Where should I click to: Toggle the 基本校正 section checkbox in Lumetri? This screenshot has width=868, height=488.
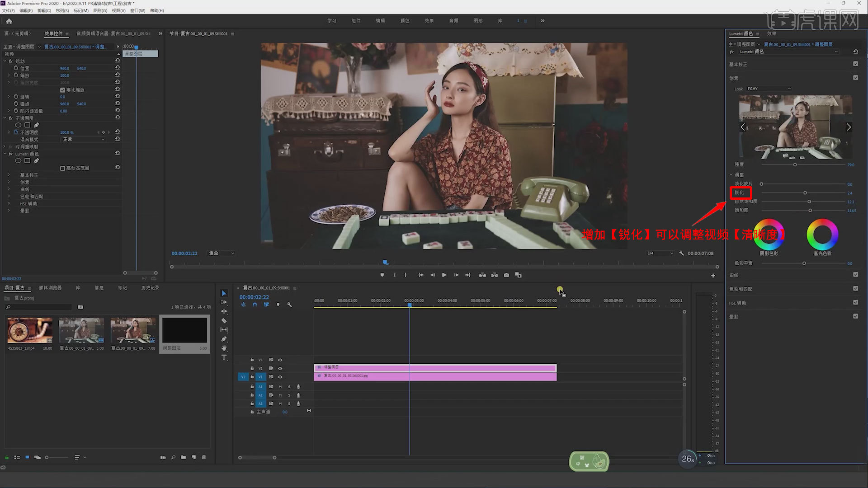point(855,64)
